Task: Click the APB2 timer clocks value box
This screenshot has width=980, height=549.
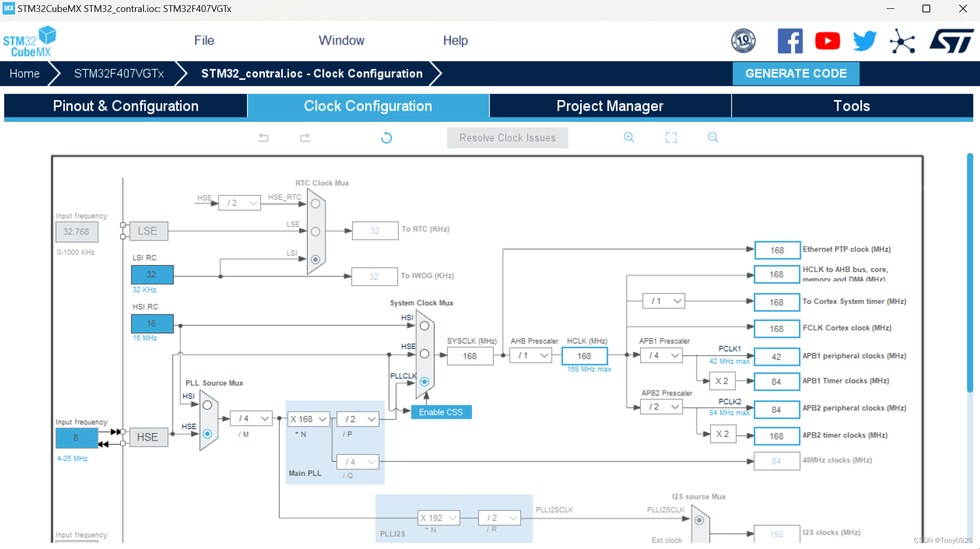Action: pyautogui.click(x=777, y=436)
